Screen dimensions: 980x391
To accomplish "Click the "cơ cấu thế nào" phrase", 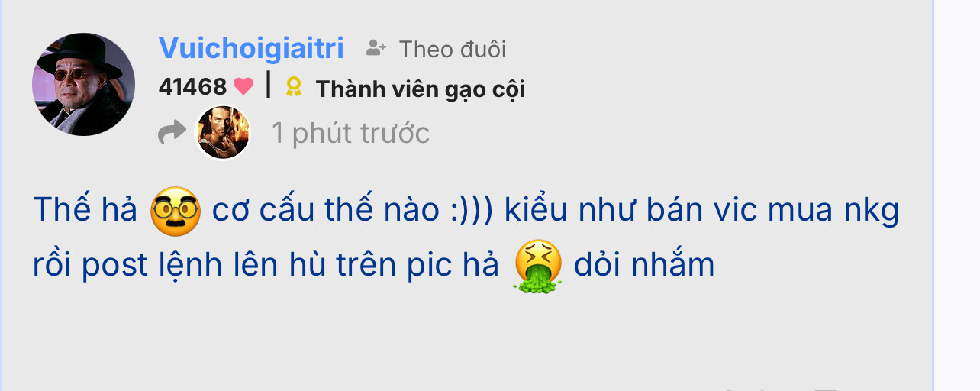I will pos(326,210).
